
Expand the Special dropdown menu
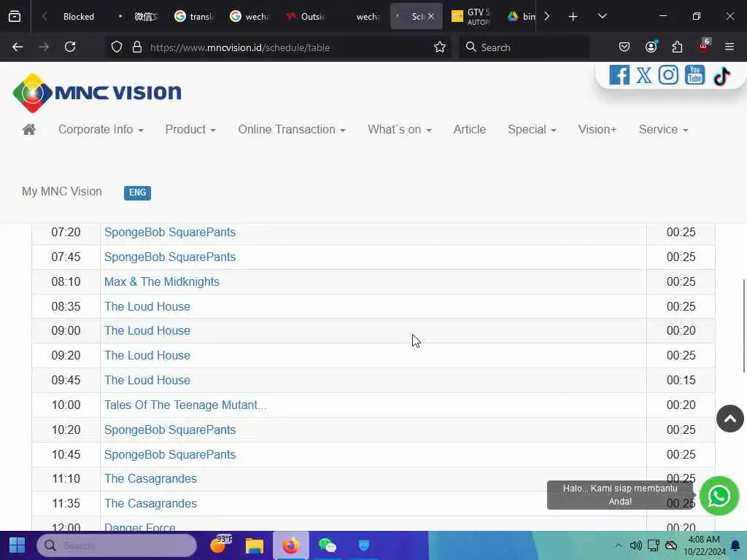[532, 130]
